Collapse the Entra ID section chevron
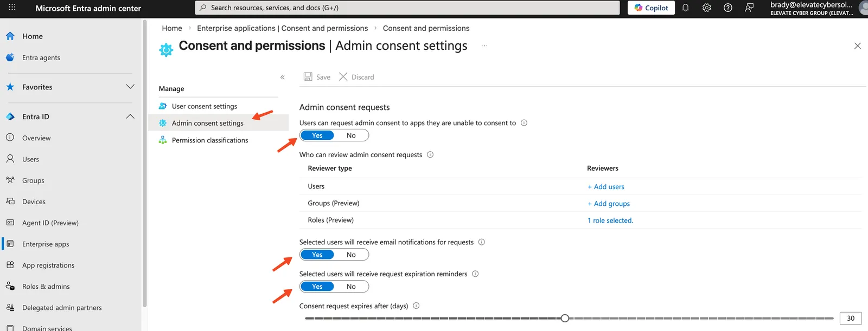 pyautogui.click(x=130, y=116)
